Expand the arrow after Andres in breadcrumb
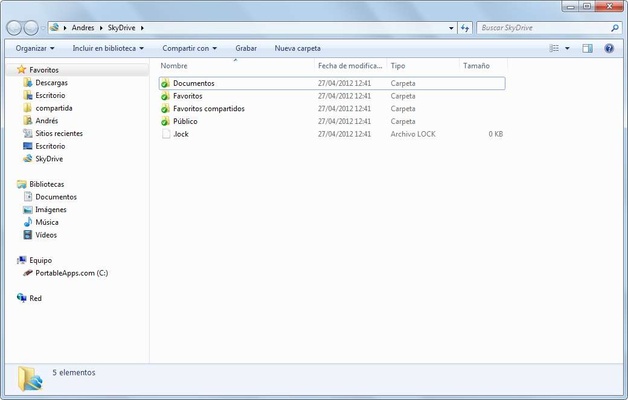628x400 pixels. (101, 28)
